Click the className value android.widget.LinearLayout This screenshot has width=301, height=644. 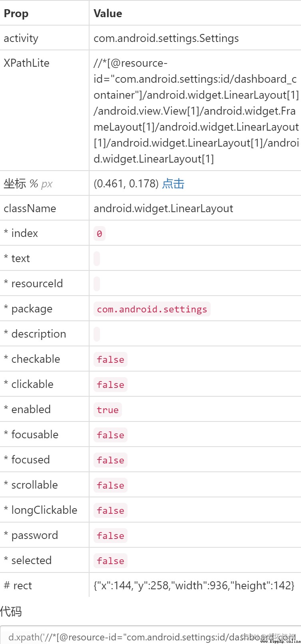click(163, 209)
